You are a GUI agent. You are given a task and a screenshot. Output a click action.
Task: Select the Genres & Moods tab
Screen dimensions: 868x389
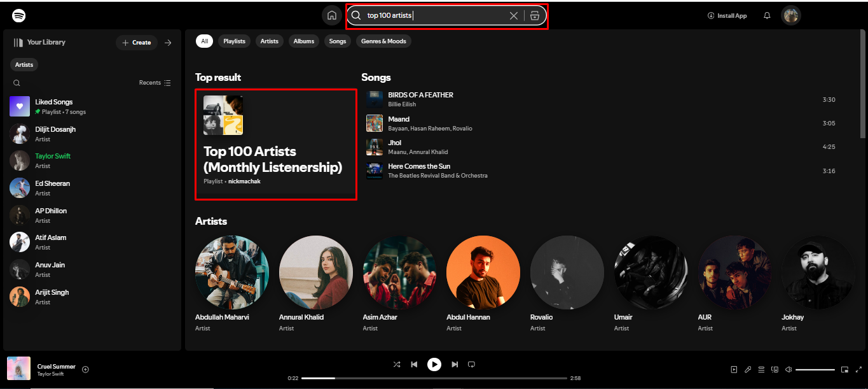[x=383, y=41]
